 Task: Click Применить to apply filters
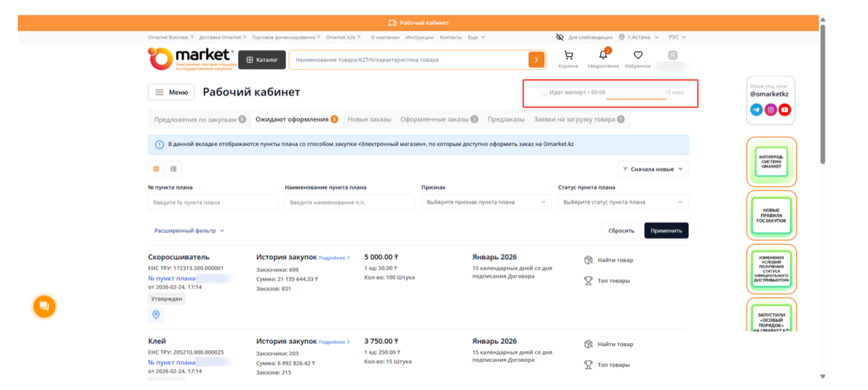pyautogui.click(x=666, y=231)
